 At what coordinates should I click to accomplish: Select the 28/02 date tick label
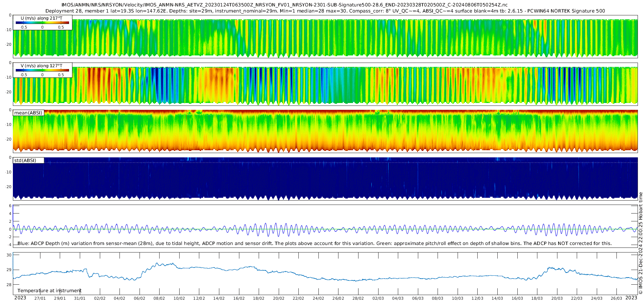tap(358, 299)
